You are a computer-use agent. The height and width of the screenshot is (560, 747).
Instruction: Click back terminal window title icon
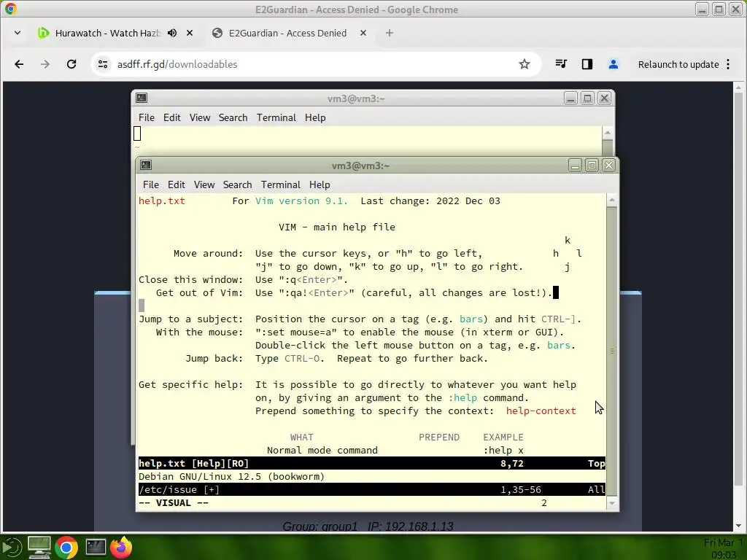tap(142, 98)
